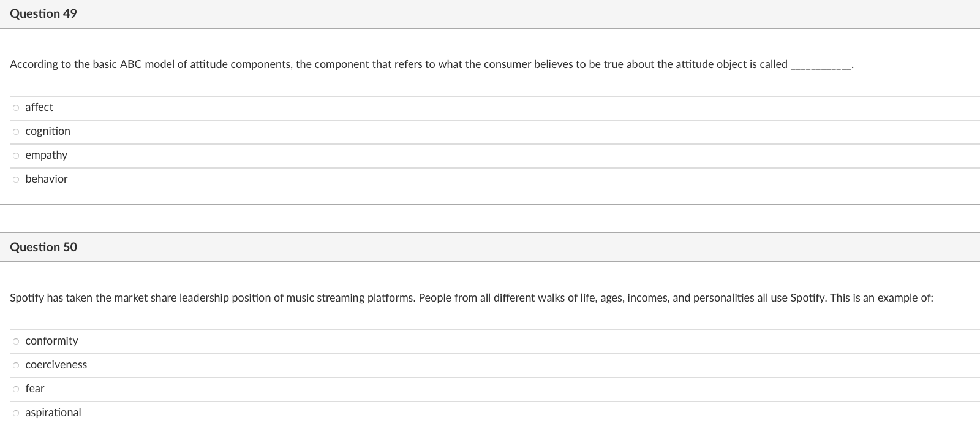Pick the 'empathy' radio button
980x434 pixels.
click(16, 156)
